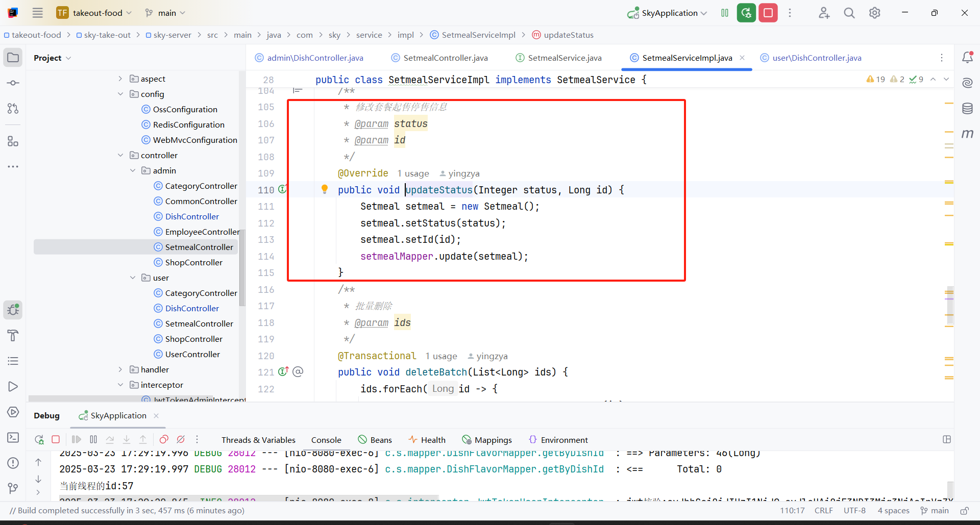The width and height of the screenshot is (980, 525).
Task: Open the Build hammer tool window
Action: pos(13,335)
